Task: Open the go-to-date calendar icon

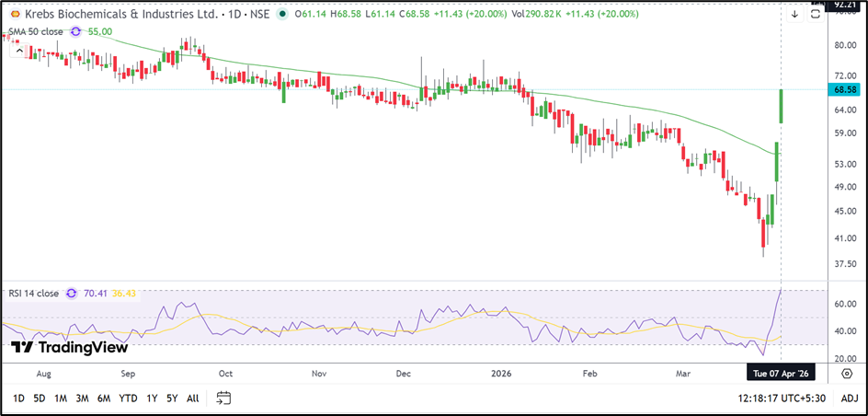Action: [x=223, y=398]
